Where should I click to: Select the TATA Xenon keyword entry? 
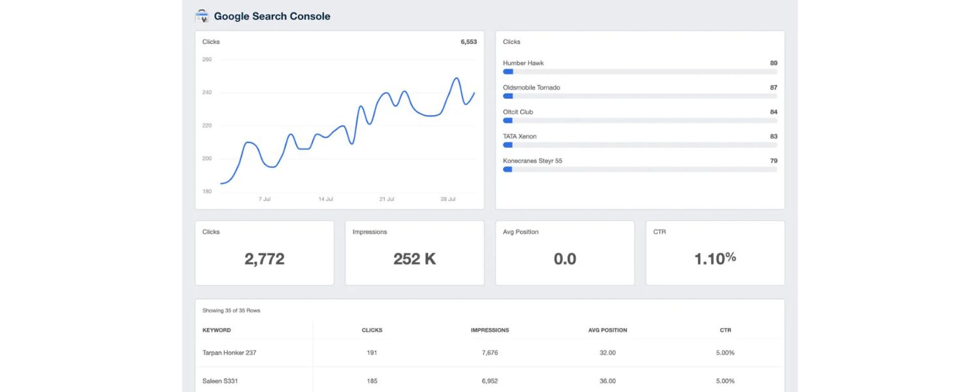[x=519, y=136]
